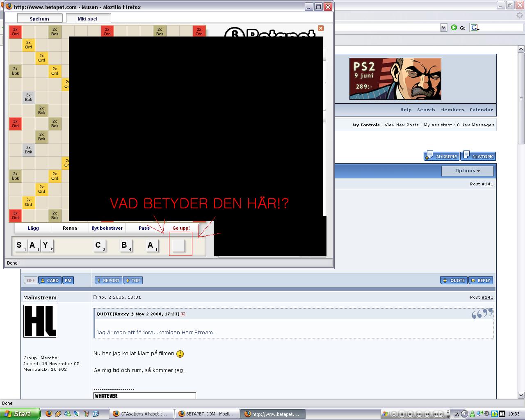Expand the Options dropdown in the forum
525x420 pixels.
click(467, 171)
